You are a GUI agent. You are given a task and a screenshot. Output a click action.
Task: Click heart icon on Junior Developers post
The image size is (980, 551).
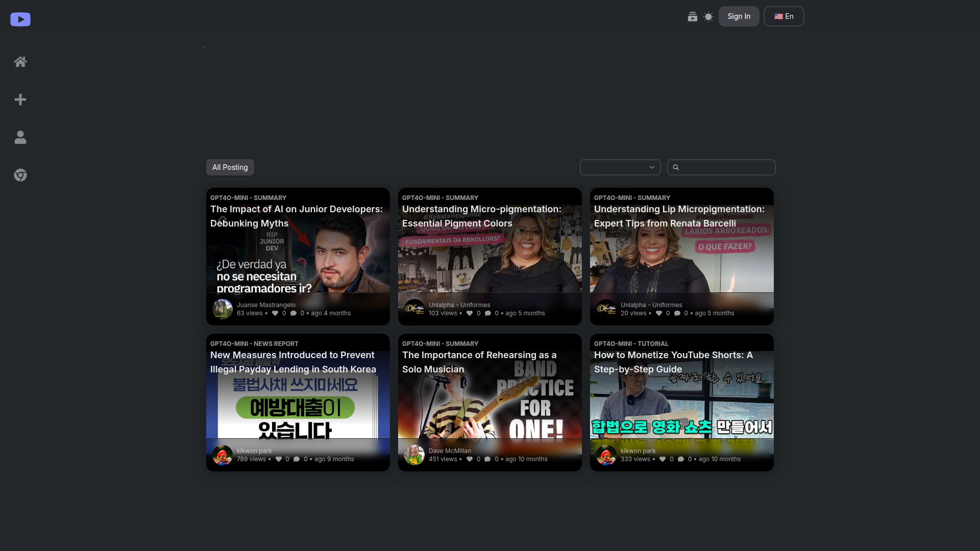pos(275,313)
